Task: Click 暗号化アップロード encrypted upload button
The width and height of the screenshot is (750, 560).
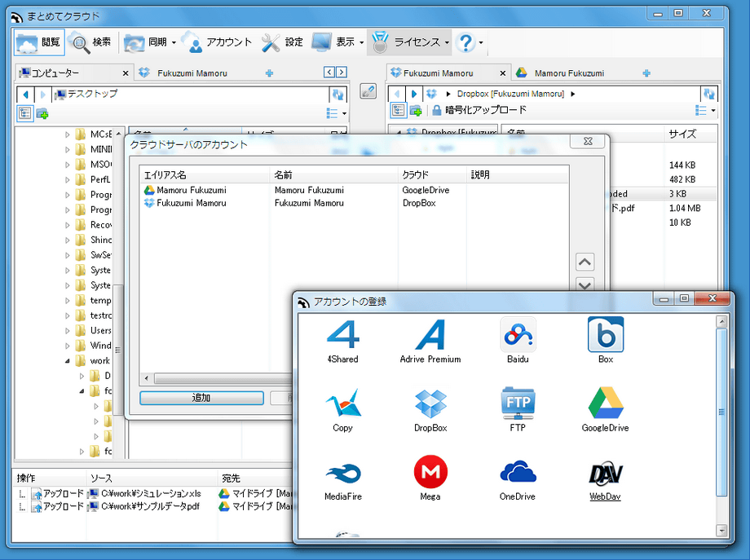Action: (x=479, y=111)
